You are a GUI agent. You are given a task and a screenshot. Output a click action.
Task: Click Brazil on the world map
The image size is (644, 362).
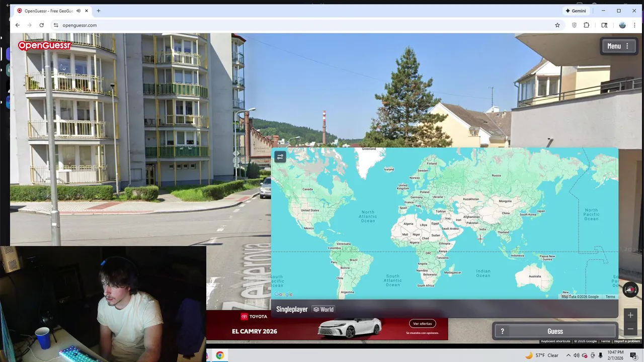(353, 260)
